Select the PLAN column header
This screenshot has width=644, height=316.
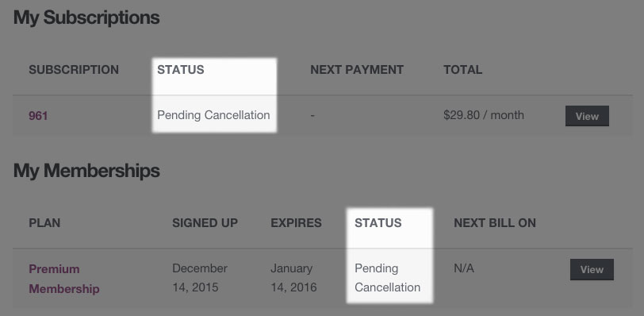(44, 223)
